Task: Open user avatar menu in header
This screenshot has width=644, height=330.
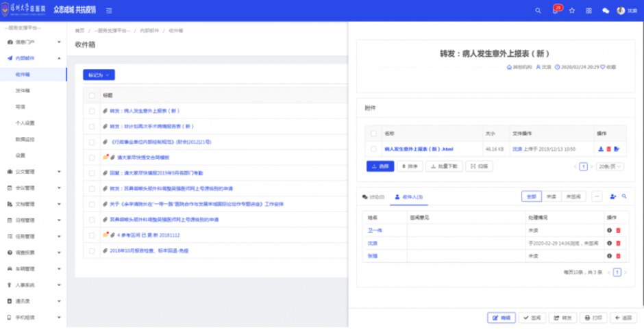Action: (x=626, y=11)
